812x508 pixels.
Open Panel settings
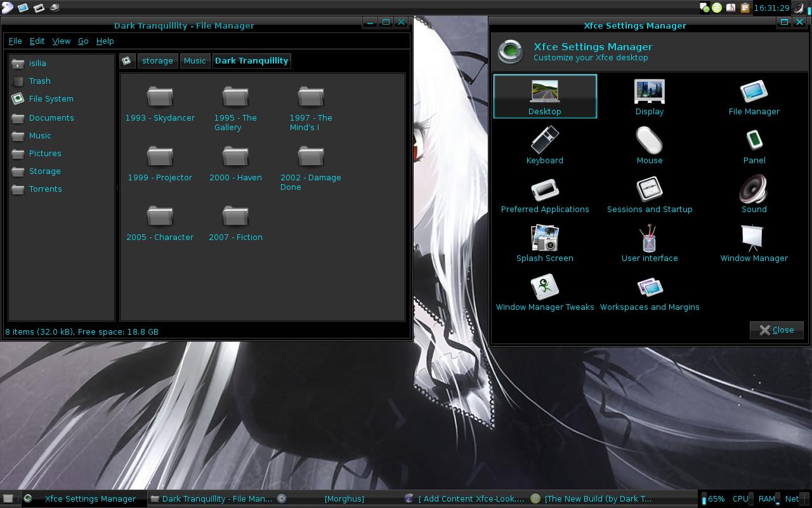(x=754, y=145)
